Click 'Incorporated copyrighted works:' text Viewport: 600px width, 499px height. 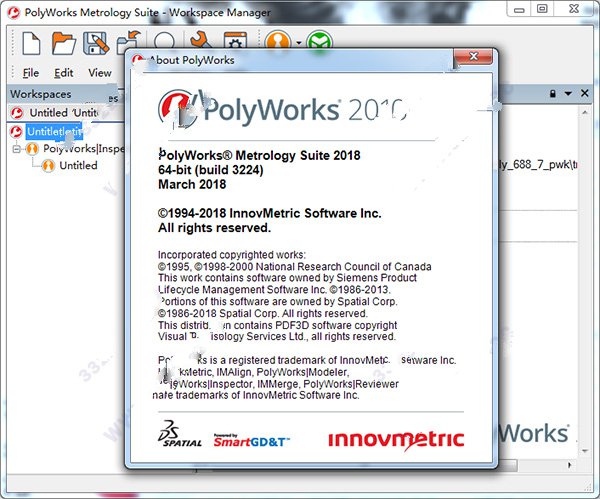point(232,255)
